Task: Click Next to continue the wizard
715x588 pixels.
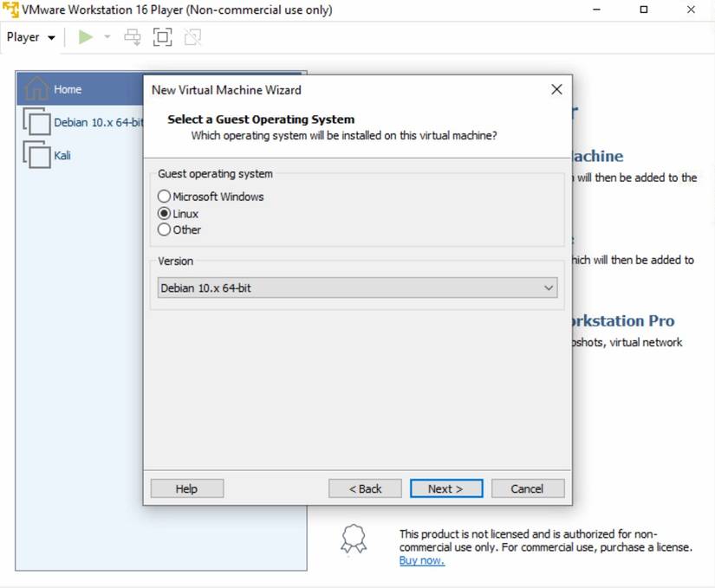Action: tap(445, 488)
